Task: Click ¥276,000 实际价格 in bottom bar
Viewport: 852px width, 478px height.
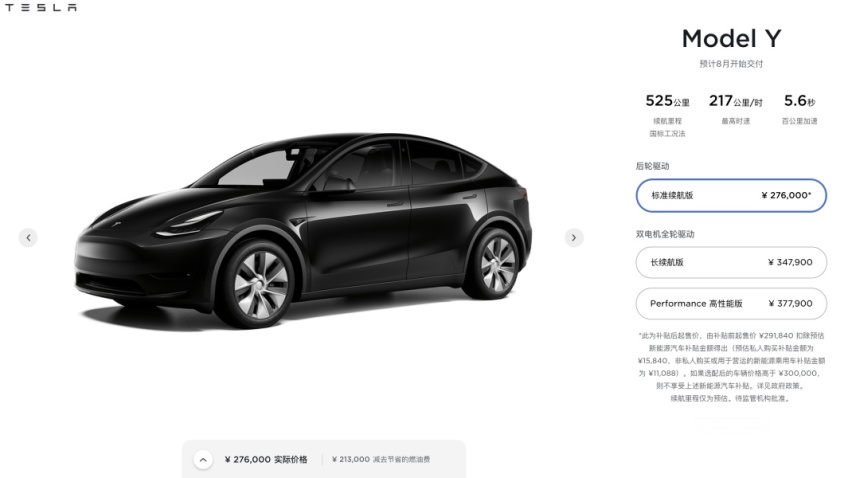Action: pos(266,460)
